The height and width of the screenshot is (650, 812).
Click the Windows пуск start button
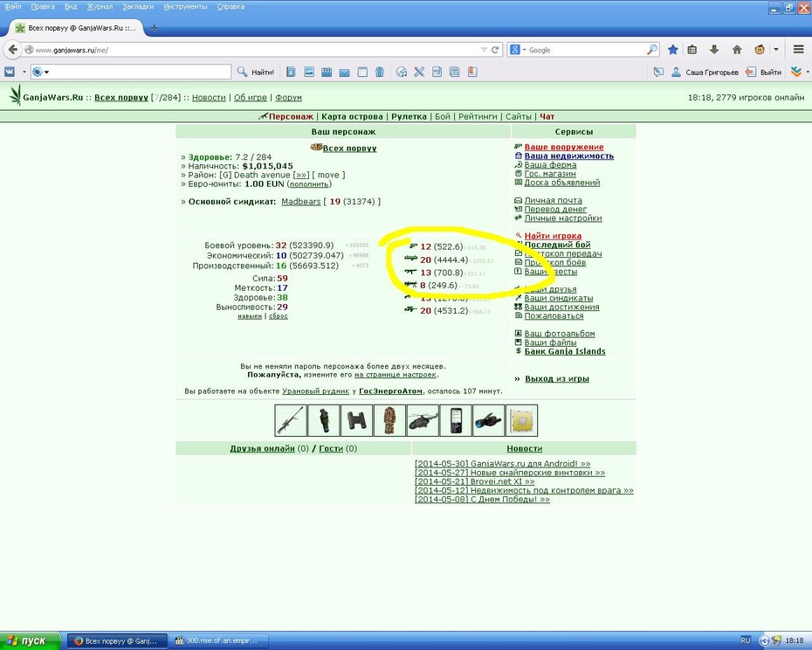point(30,640)
